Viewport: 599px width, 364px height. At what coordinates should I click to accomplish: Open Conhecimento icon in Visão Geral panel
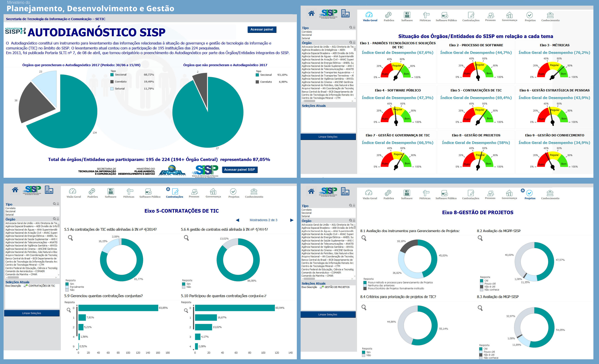(x=550, y=15)
